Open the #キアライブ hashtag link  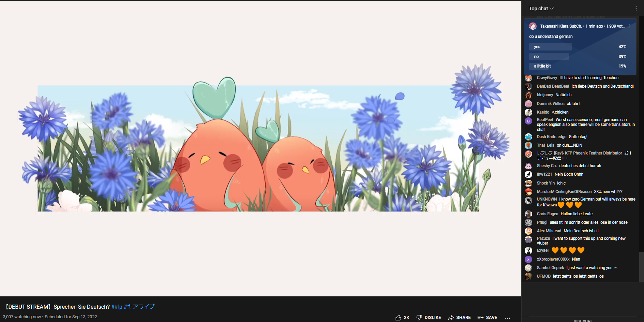(x=139, y=307)
